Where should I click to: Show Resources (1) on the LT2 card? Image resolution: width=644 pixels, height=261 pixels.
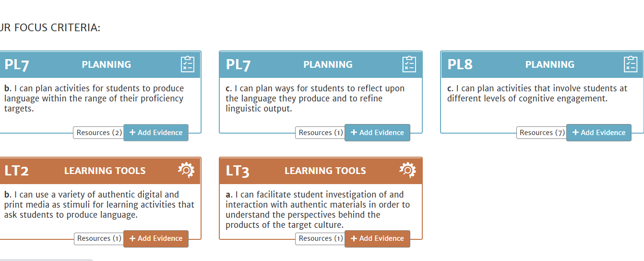point(99,238)
